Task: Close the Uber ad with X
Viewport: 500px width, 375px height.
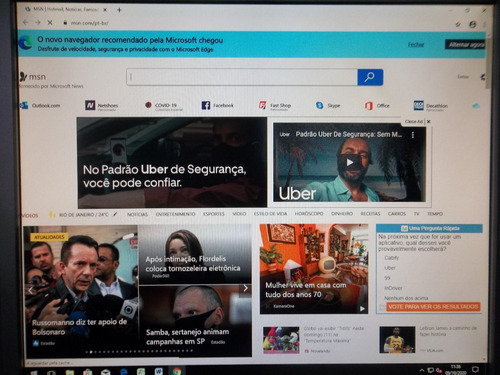Action: (429, 122)
